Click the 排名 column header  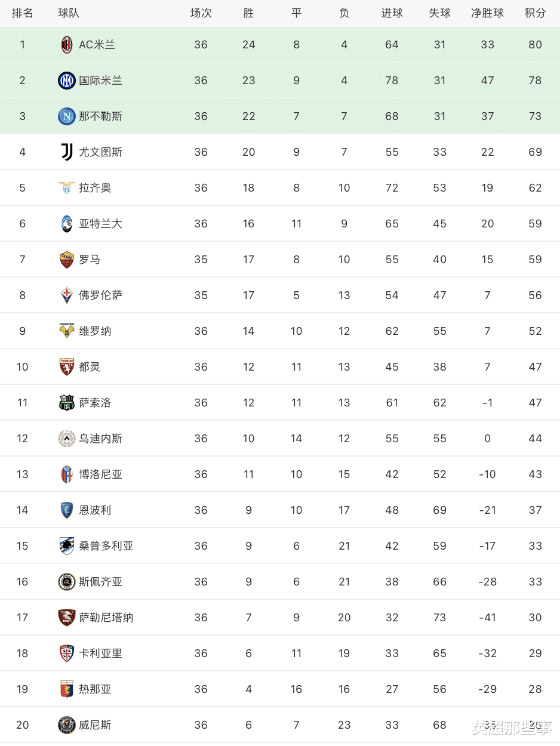click(x=23, y=13)
